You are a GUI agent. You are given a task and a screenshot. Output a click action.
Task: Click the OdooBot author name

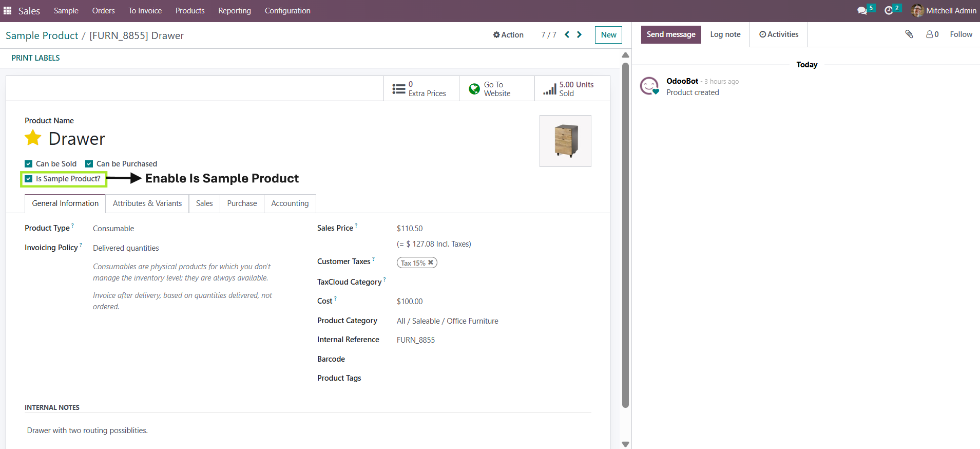[x=682, y=81]
